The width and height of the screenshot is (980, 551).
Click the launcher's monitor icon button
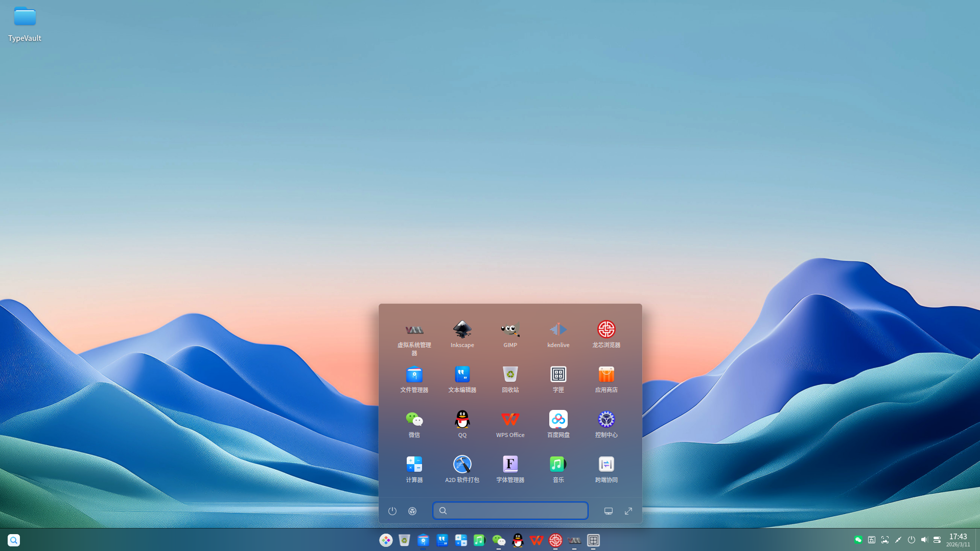[x=608, y=511]
